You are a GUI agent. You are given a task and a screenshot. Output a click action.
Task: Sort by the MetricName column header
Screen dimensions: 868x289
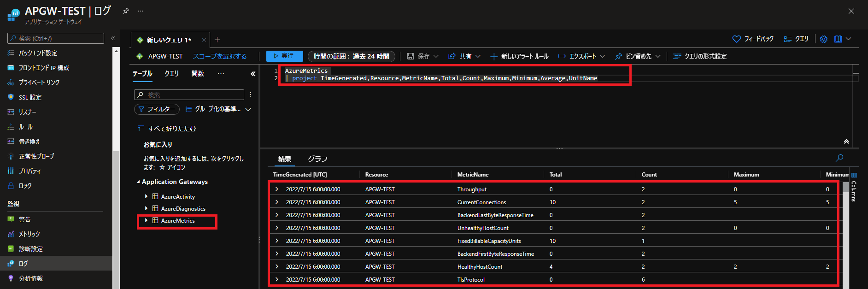click(x=473, y=175)
